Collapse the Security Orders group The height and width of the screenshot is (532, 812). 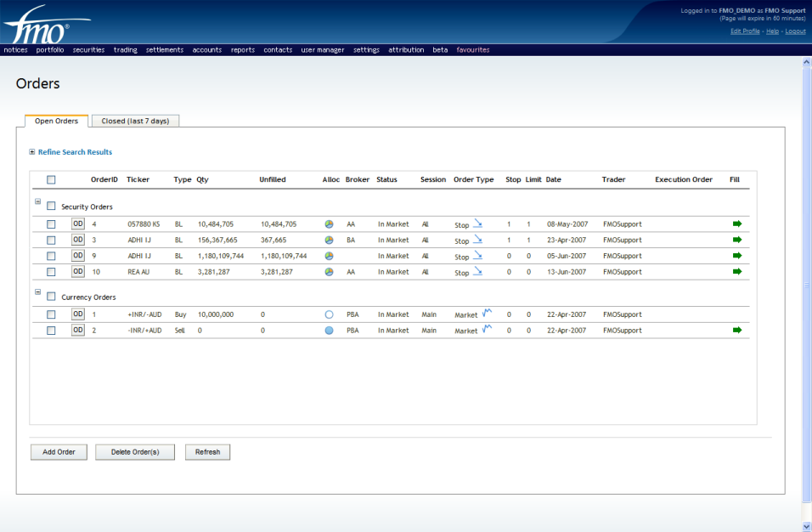click(37, 201)
